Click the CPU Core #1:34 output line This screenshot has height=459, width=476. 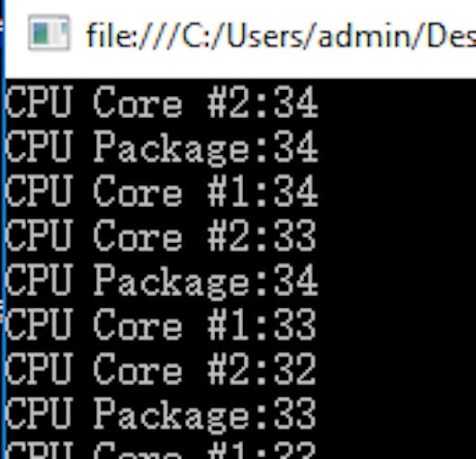[162, 191]
